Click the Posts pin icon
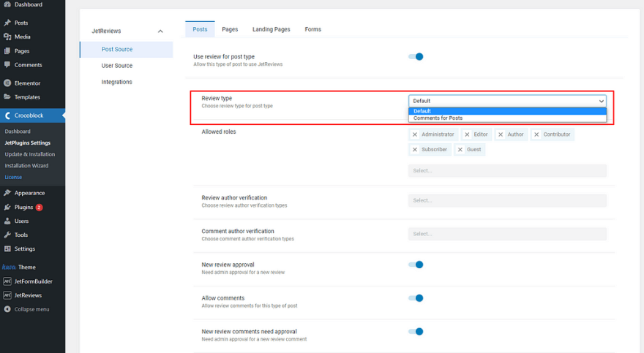The height and width of the screenshot is (353, 644). (x=7, y=23)
